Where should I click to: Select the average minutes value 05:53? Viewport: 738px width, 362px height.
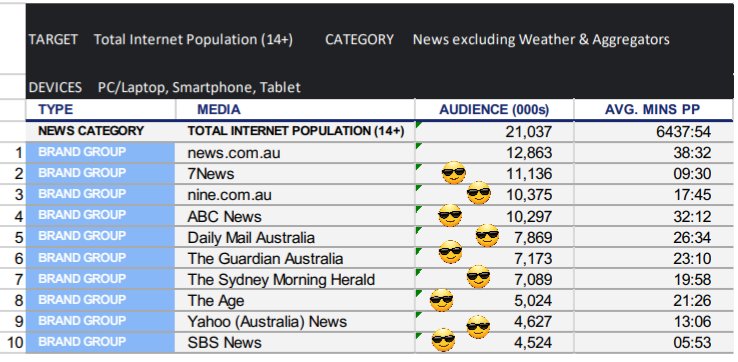tap(692, 343)
